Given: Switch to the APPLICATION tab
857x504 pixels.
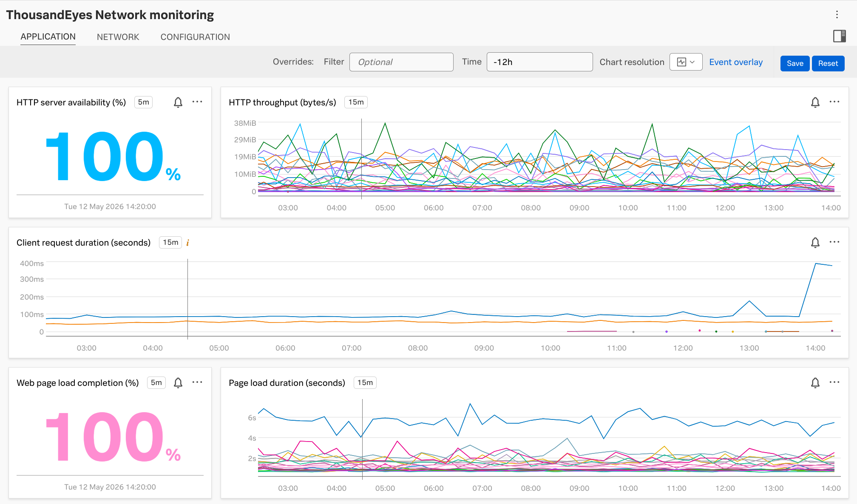Looking at the screenshot, I should [48, 37].
